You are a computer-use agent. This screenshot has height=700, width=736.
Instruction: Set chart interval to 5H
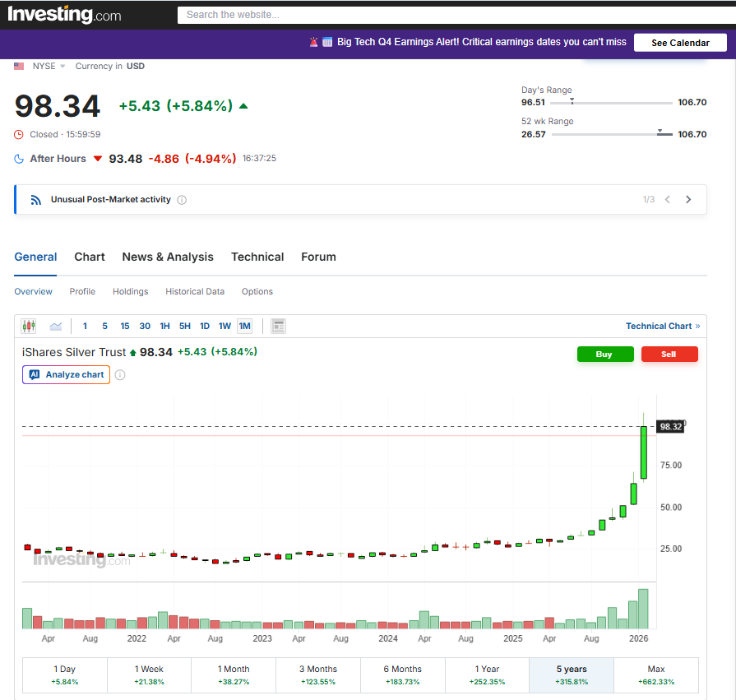[184, 326]
